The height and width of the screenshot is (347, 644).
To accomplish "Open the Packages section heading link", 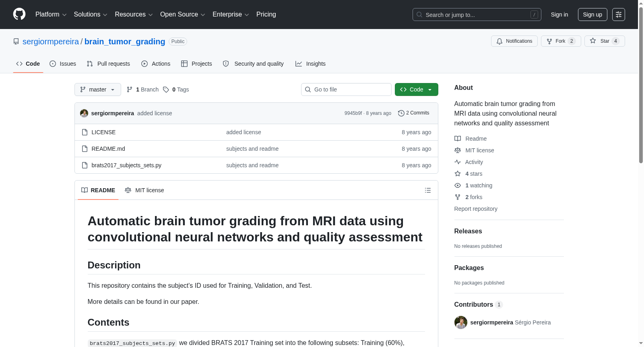I will click(x=469, y=268).
